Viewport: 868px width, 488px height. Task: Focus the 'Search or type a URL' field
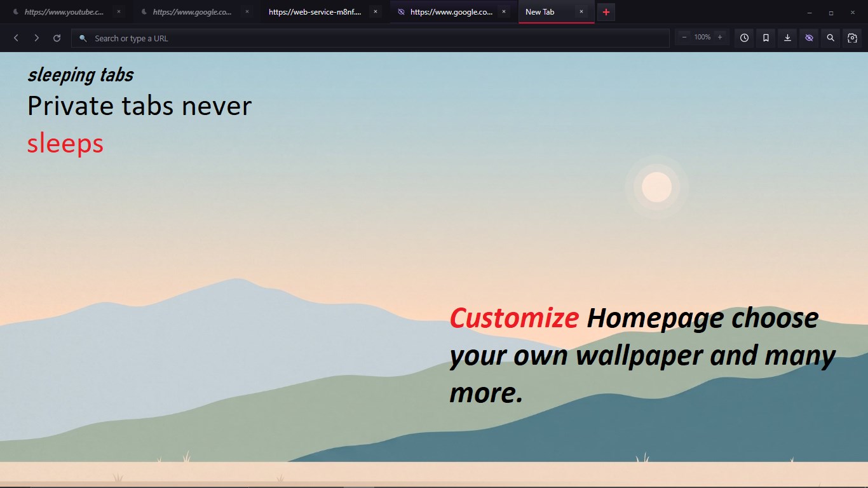click(x=370, y=38)
